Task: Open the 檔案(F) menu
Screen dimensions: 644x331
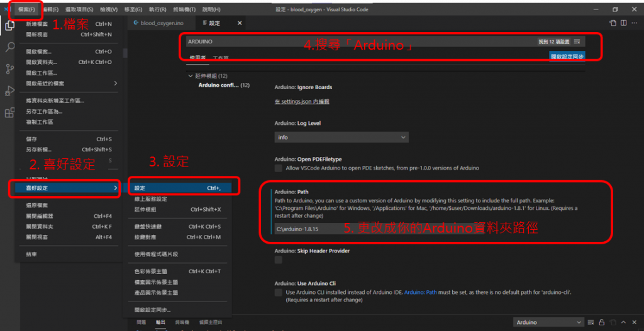Action: (26, 9)
